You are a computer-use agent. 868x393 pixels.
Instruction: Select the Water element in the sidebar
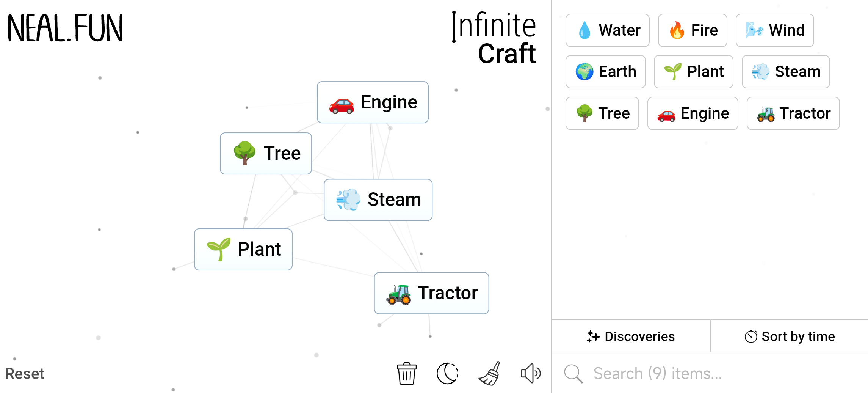pyautogui.click(x=607, y=30)
